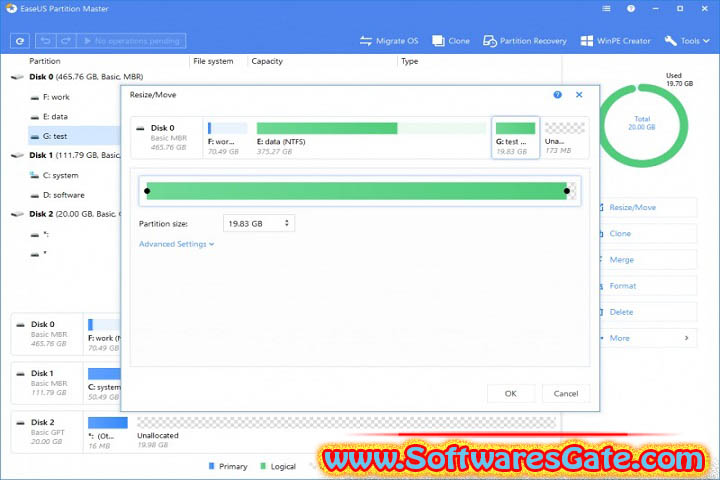Open the help icon in title bar
Image resolution: width=720 pixels, height=480 pixels.
click(x=631, y=8)
